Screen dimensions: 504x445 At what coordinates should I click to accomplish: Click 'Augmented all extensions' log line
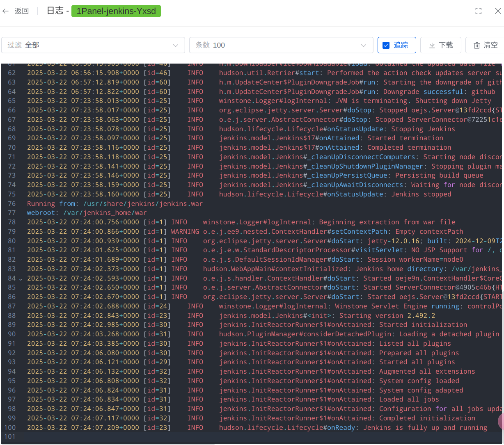251,372
